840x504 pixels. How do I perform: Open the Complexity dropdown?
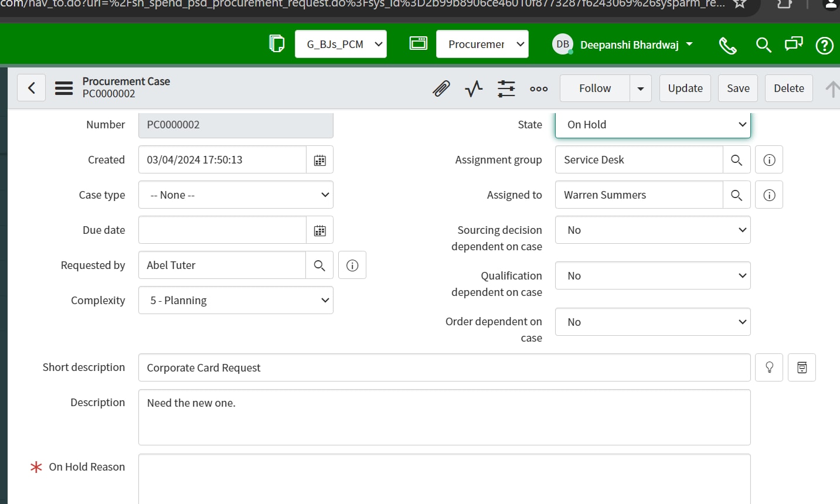[x=236, y=301]
